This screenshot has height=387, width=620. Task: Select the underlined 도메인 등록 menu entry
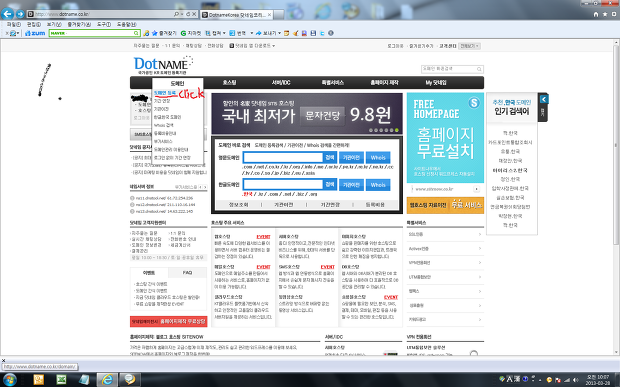pos(165,93)
